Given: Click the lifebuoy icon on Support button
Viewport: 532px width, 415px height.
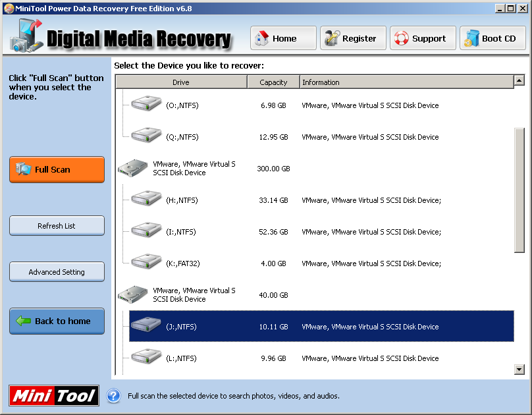Looking at the screenshot, I should tap(402, 38).
